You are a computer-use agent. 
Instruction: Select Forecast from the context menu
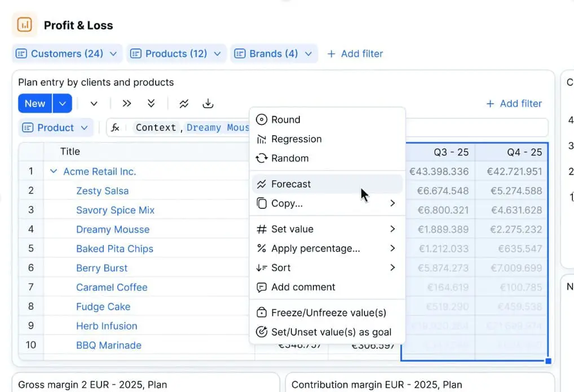(292, 184)
